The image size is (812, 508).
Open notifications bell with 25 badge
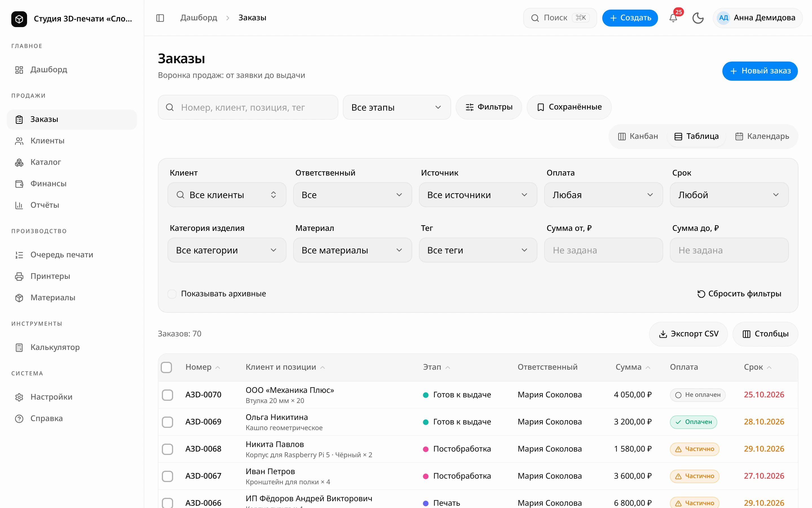pos(673,18)
